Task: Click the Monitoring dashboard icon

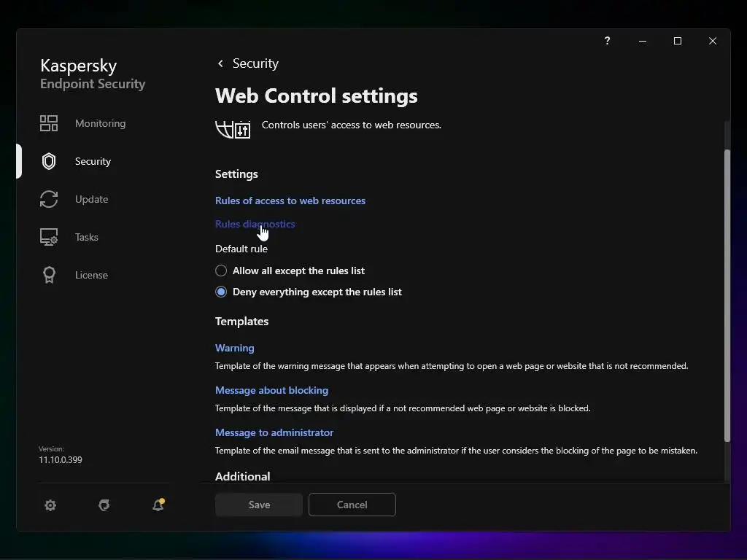Action: click(x=49, y=123)
